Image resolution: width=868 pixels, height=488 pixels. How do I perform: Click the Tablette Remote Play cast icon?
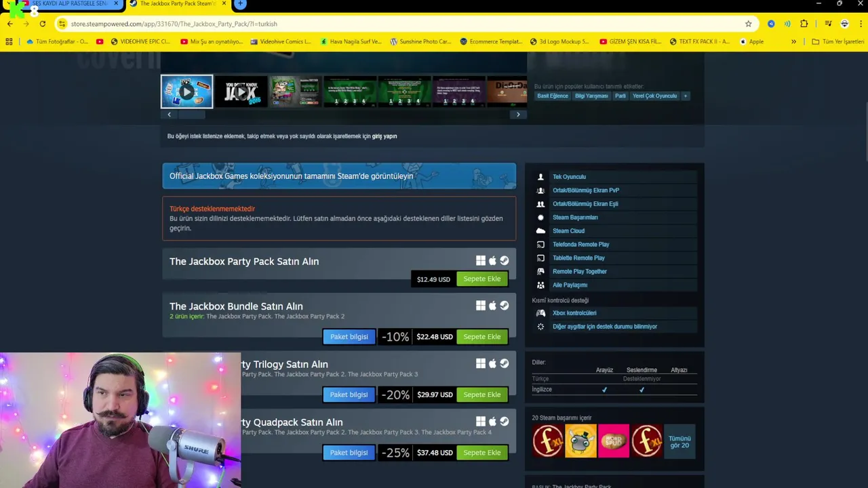pyautogui.click(x=540, y=258)
